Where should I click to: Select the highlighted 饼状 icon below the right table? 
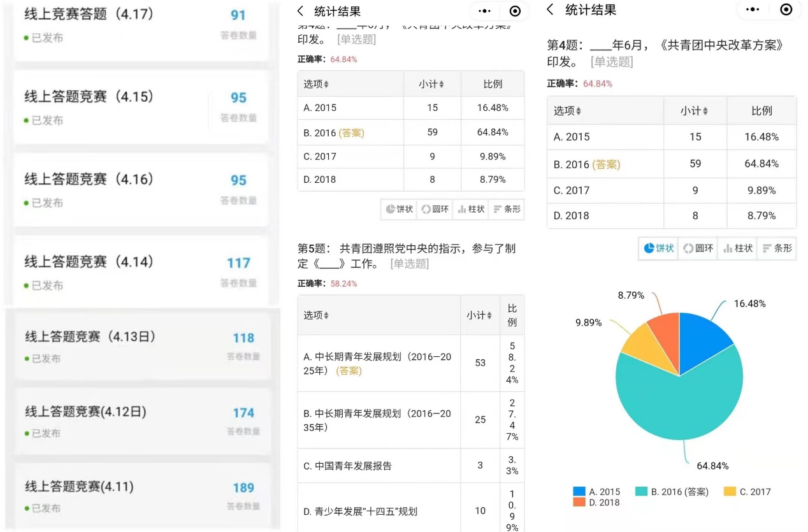pos(658,248)
